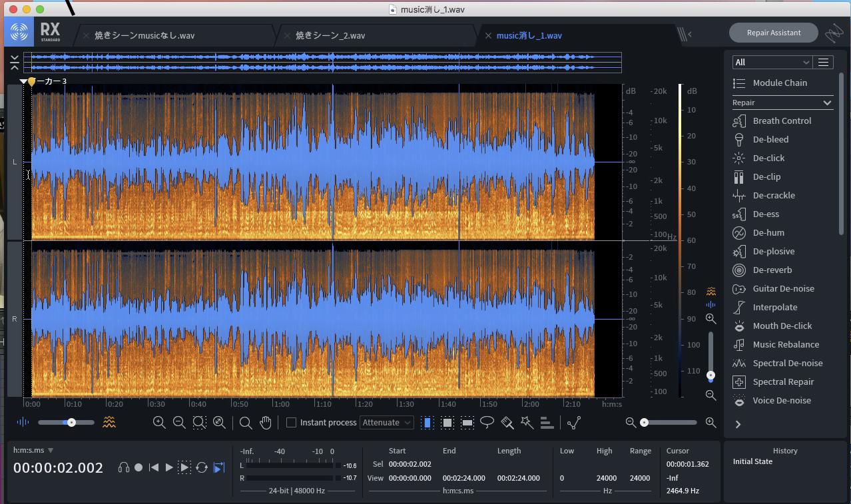Image resolution: width=851 pixels, height=504 pixels.
Task: Open the Find Similar Event tool
Action: (x=574, y=423)
